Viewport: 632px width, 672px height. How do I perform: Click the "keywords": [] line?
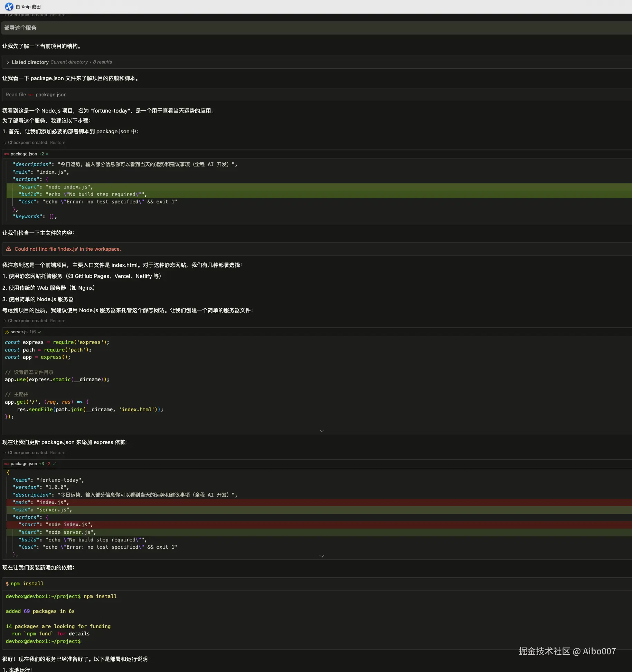click(35, 217)
